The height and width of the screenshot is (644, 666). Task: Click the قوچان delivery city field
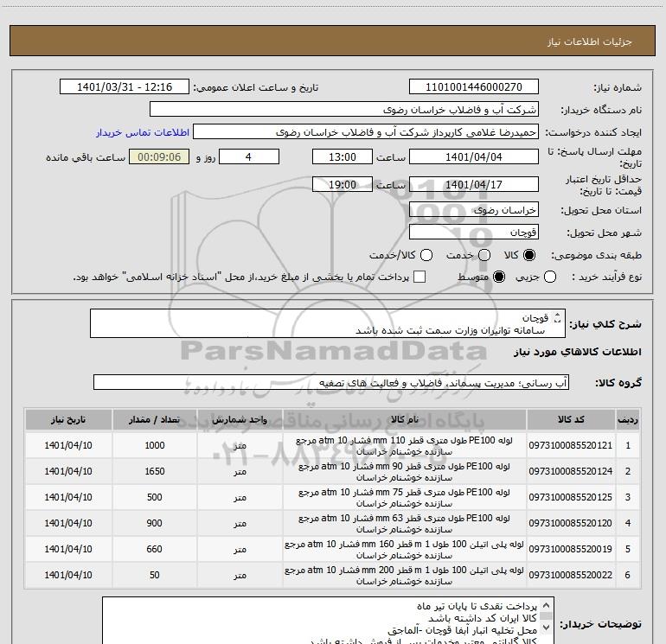tap(474, 233)
